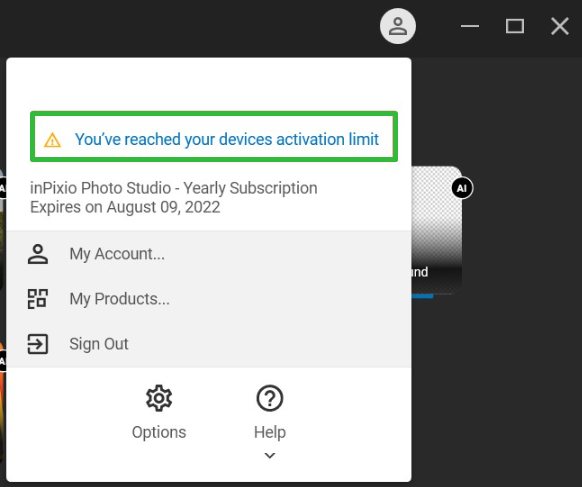The image size is (582, 487).
Task: Close the application window
Action: pos(560,26)
